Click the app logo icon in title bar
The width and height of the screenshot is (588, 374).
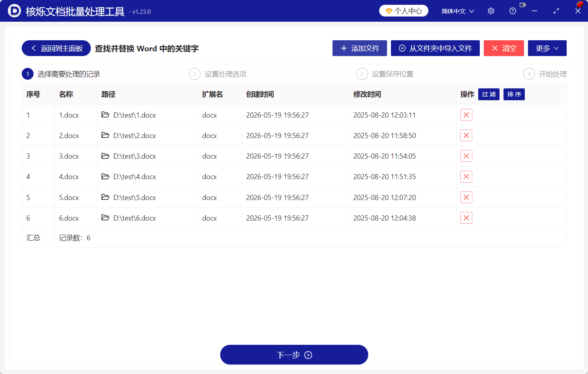(x=14, y=11)
